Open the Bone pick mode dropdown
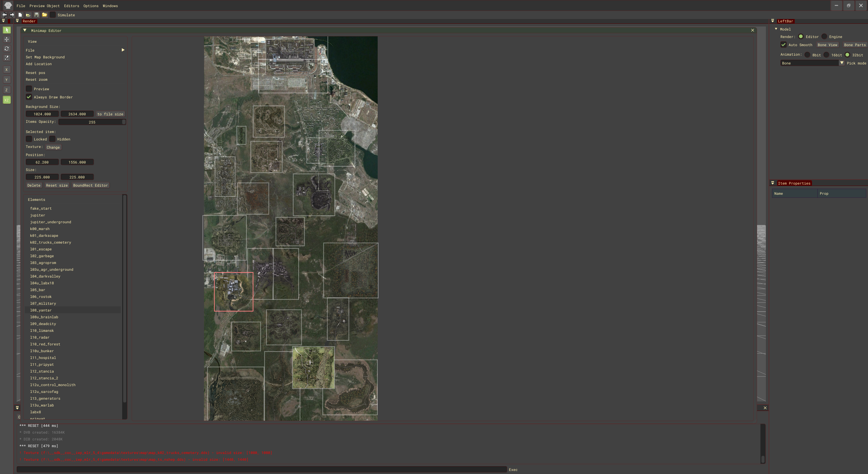868x474 pixels. [842, 63]
